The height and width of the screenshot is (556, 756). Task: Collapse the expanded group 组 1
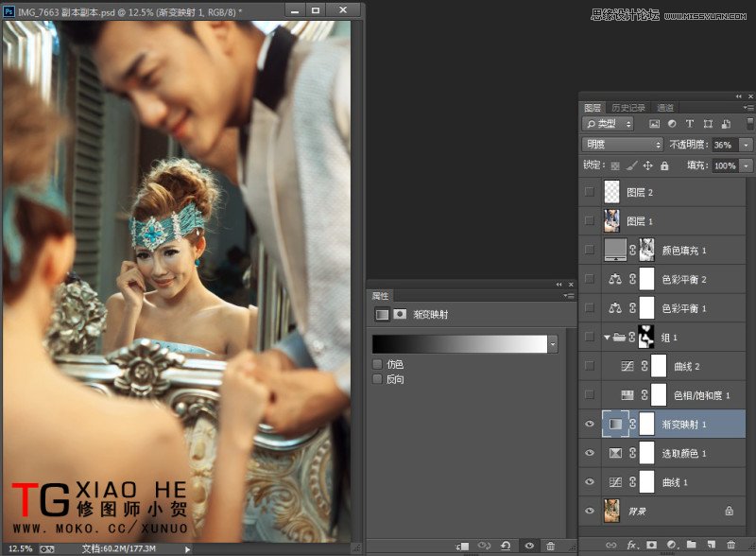click(x=609, y=337)
